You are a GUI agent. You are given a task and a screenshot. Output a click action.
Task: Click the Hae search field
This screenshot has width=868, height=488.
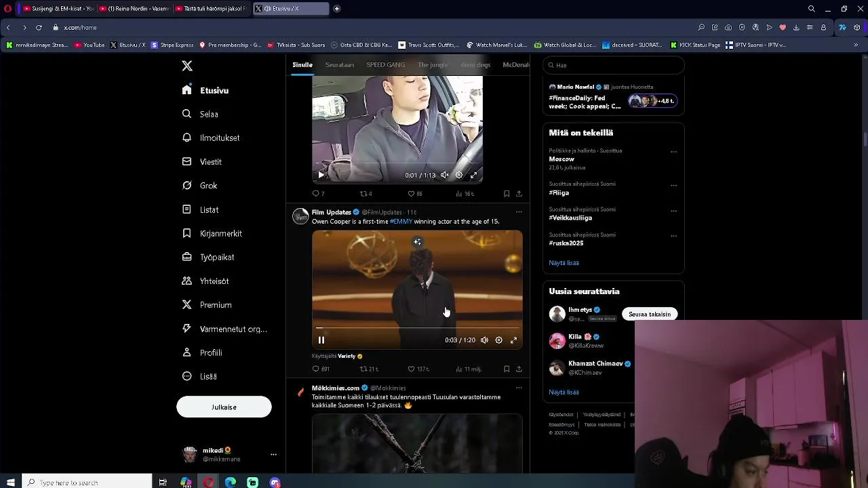pyautogui.click(x=614, y=65)
